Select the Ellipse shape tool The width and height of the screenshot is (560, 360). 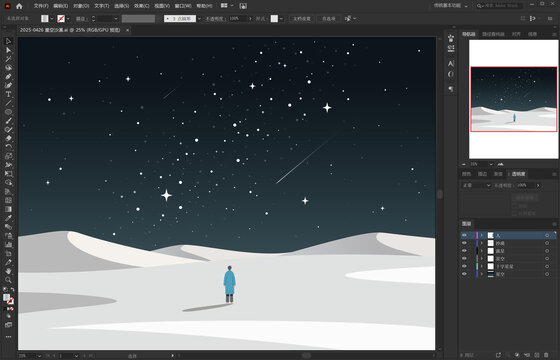8,112
